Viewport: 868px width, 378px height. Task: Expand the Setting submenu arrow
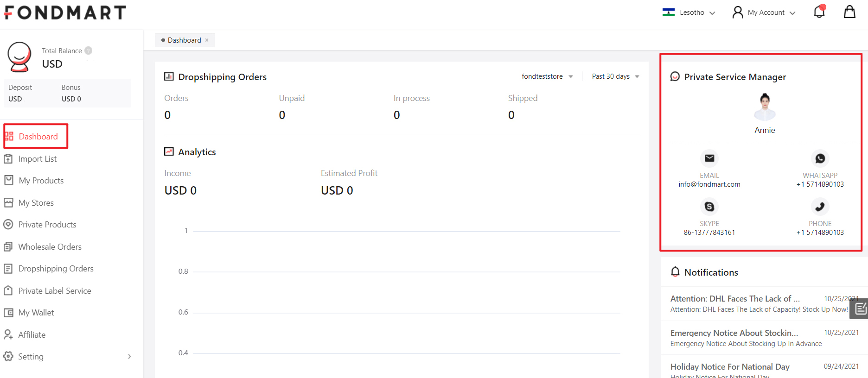129,357
